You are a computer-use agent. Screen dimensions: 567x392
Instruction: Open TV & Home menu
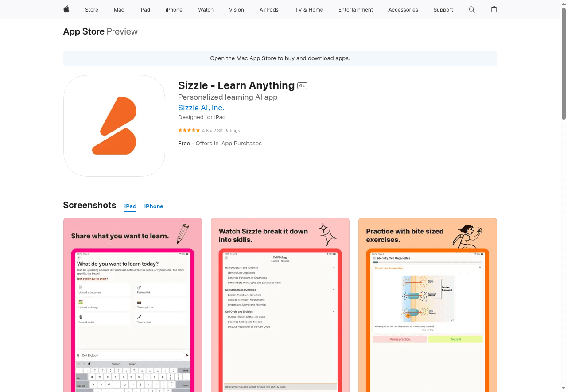[309, 10]
